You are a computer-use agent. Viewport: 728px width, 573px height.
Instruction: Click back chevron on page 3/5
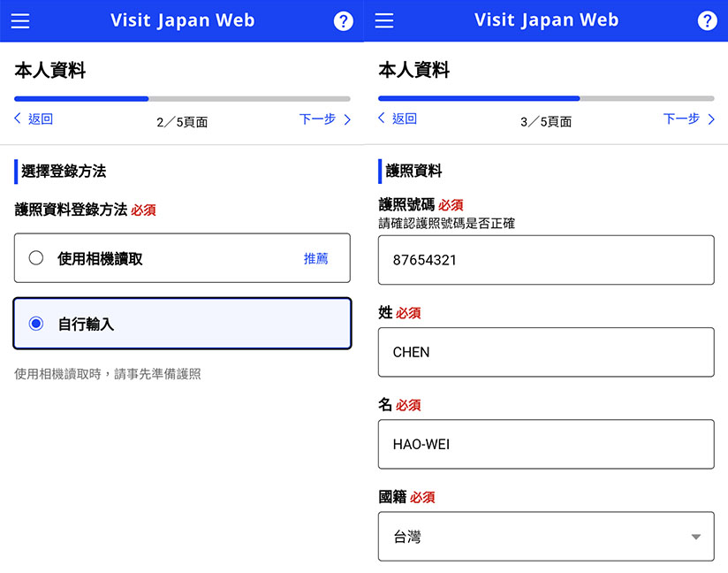pos(382,118)
